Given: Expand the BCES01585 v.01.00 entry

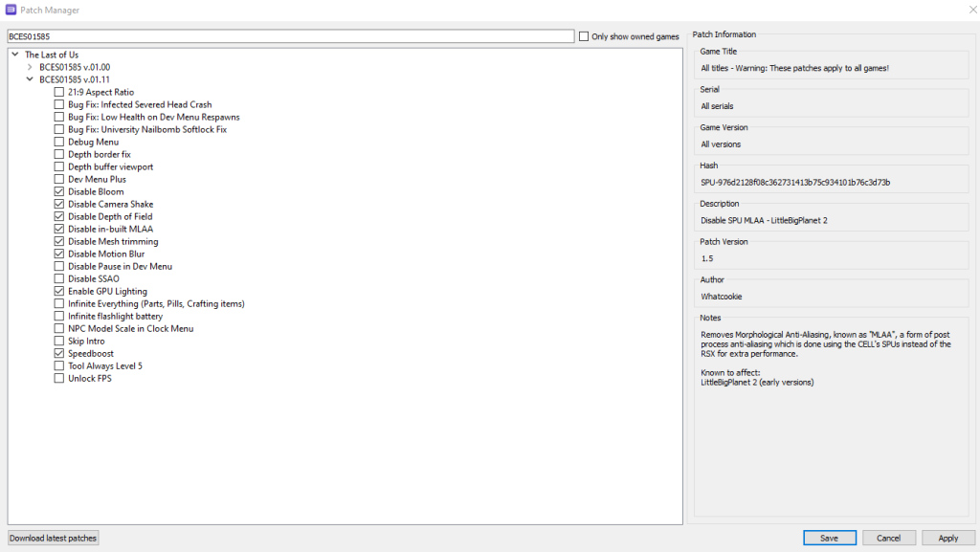Looking at the screenshot, I should point(30,67).
